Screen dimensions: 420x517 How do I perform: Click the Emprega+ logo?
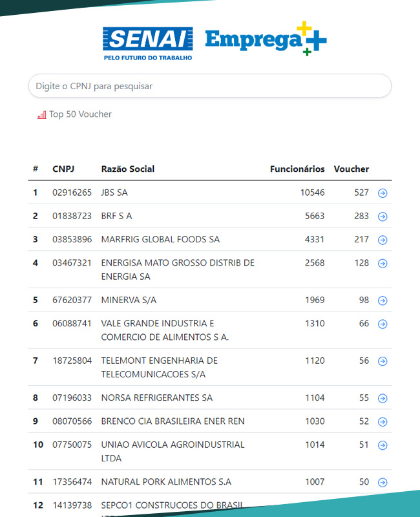pos(266,39)
